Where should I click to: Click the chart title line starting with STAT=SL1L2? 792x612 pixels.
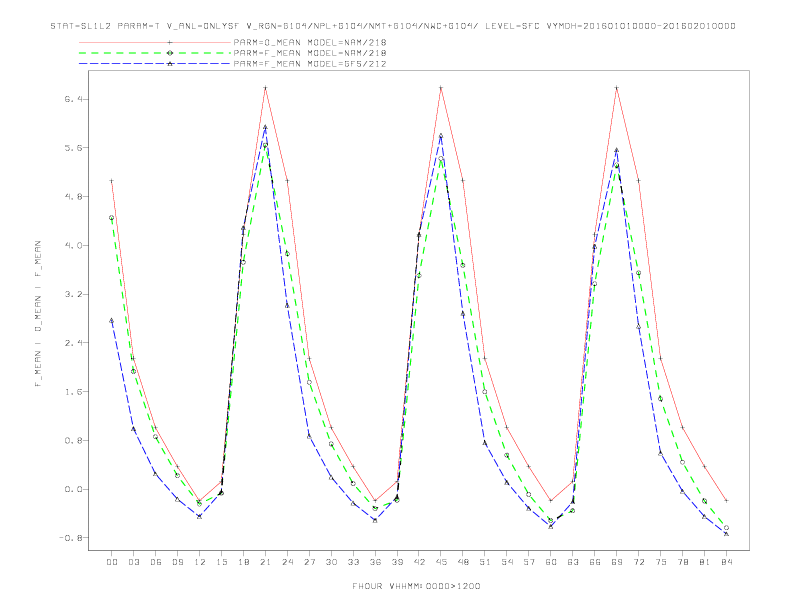pos(393,26)
